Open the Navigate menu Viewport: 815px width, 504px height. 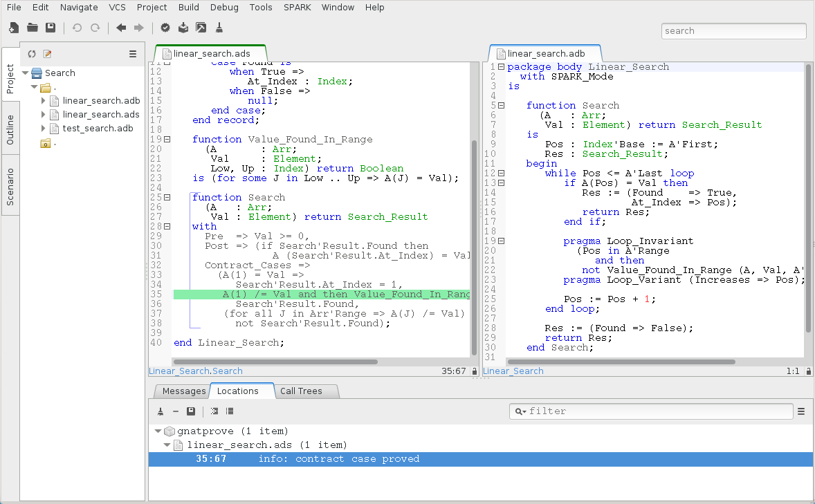pyautogui.click(x=79, y=8)
